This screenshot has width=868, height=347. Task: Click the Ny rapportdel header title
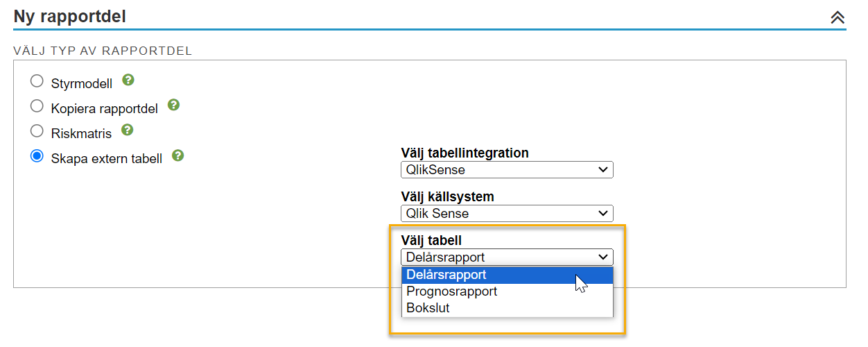(x=69, y=17)
